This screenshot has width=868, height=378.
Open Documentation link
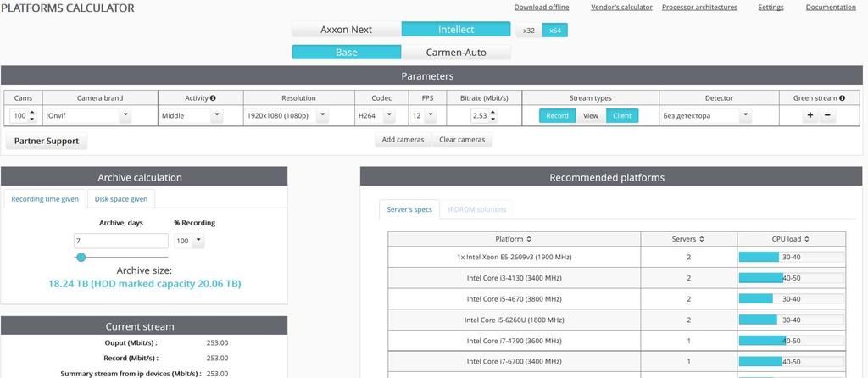pyautogui.click(x=831, y=7)
